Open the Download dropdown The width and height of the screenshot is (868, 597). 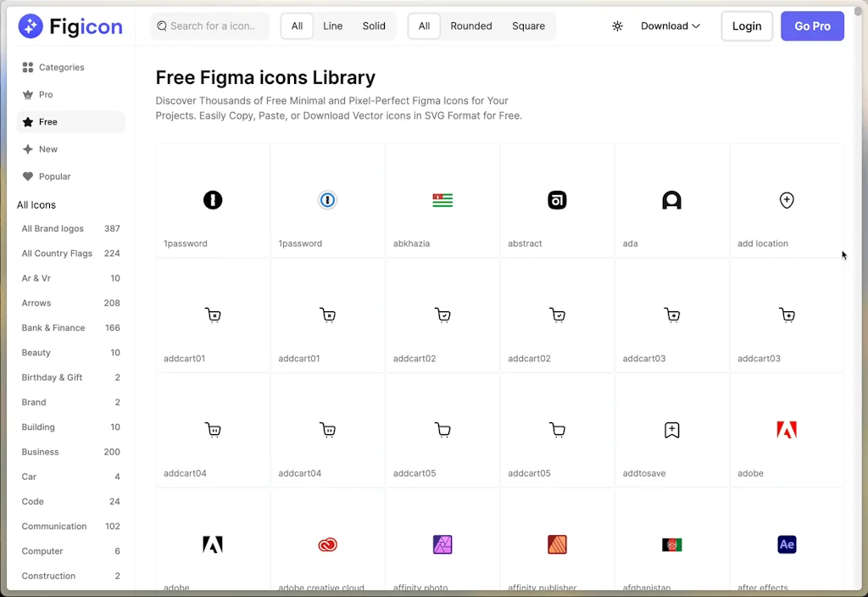pyautogui.click(x=670, y=25)
